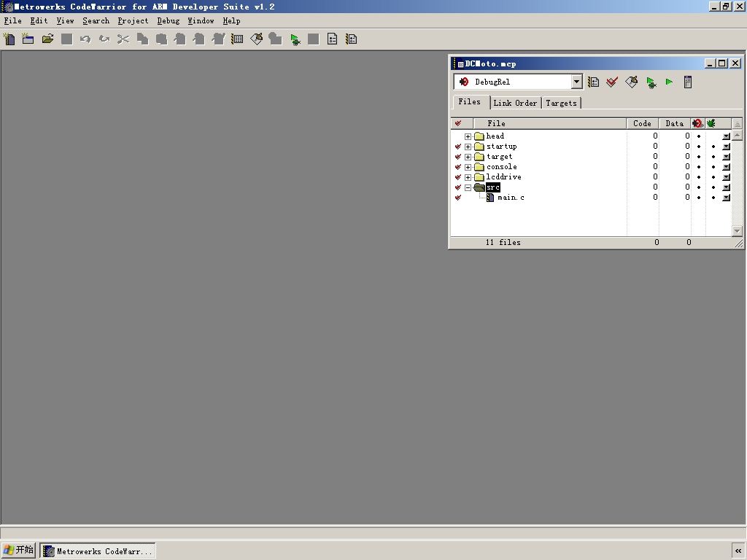This screenshot has width=747, height=560.
Task: Open the File menu
Action: 13,21
